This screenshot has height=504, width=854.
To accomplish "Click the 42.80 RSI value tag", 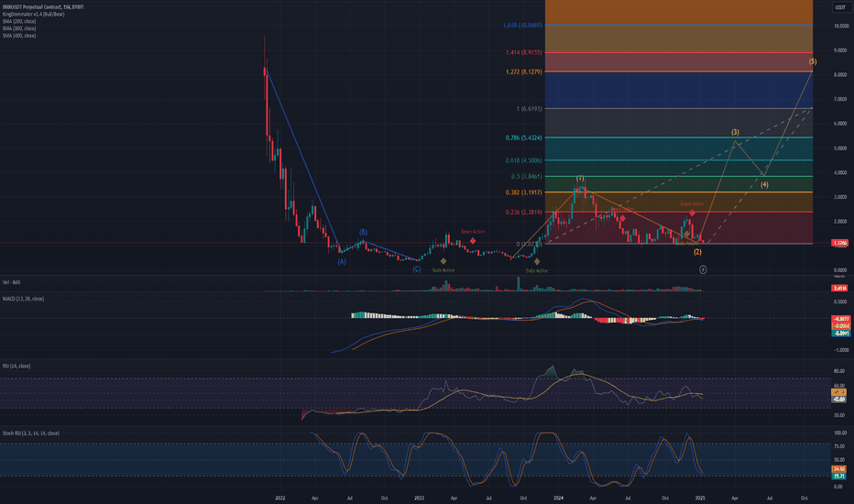I will click(839, 399).
